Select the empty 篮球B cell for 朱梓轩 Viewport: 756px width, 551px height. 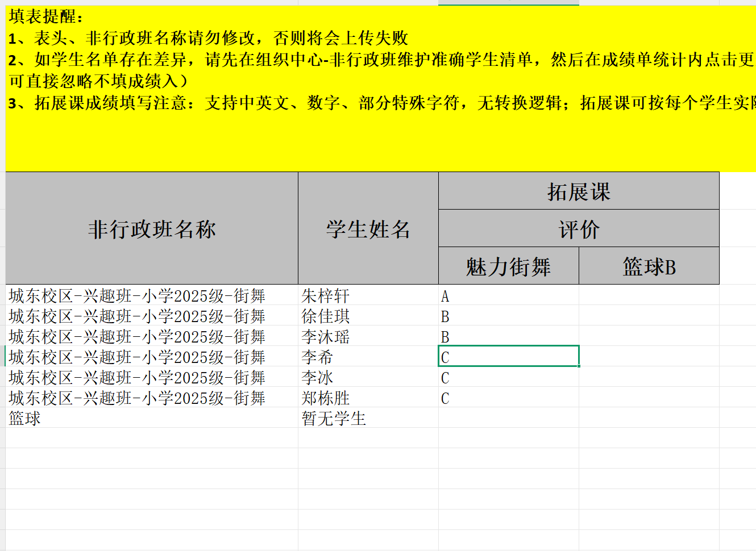point(649,295)
